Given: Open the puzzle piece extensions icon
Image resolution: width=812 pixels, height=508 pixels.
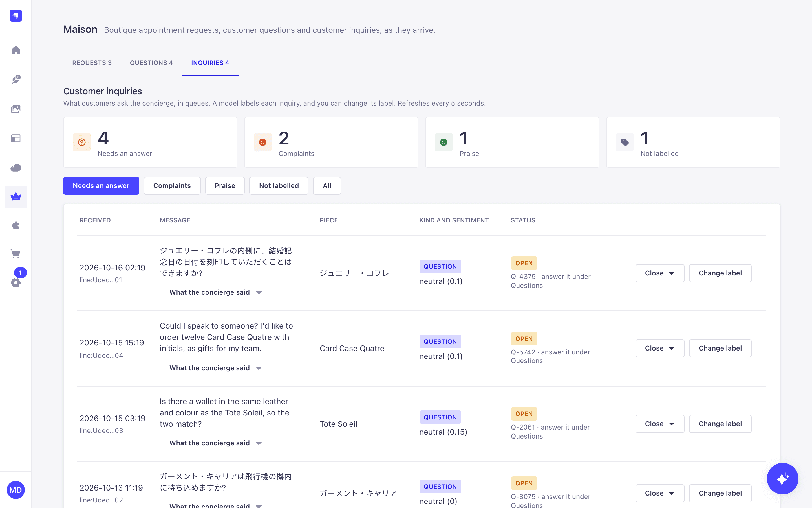Looking at the screenshot, I should tap(16, 225).
